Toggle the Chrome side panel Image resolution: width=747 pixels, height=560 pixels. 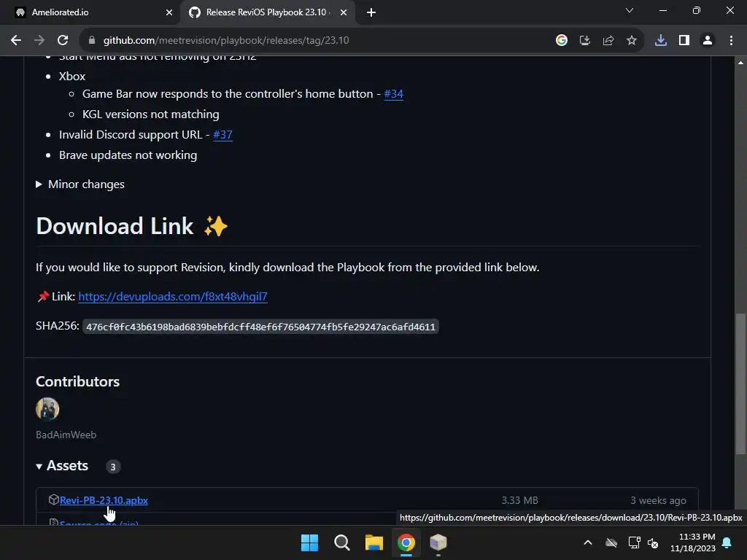point(684,41)
